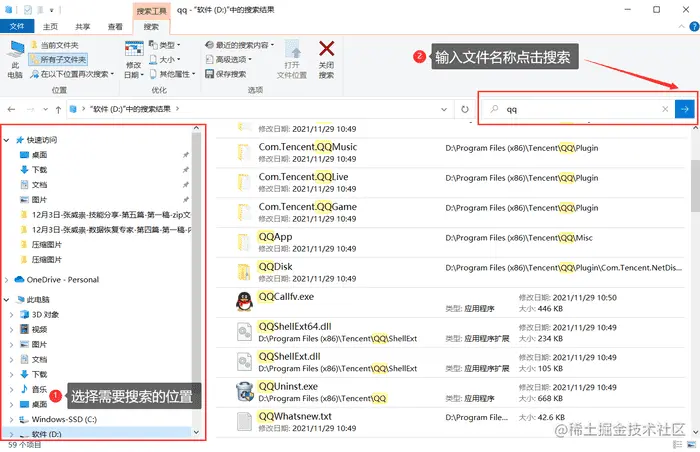Open Advanced options dropdown
700x452 pixels.
(x=229, y=59)
